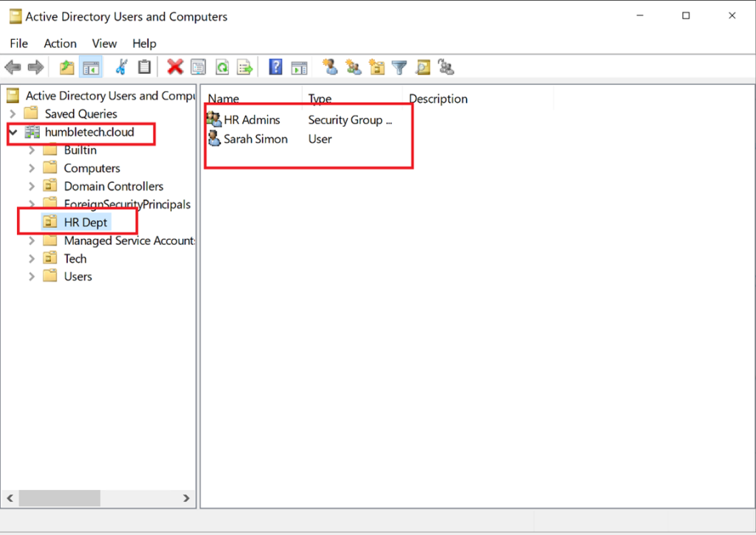The height and width of the screenshot is (535, 756).
Task: Click the Create new user icon
Action: (x=330, y=67)
